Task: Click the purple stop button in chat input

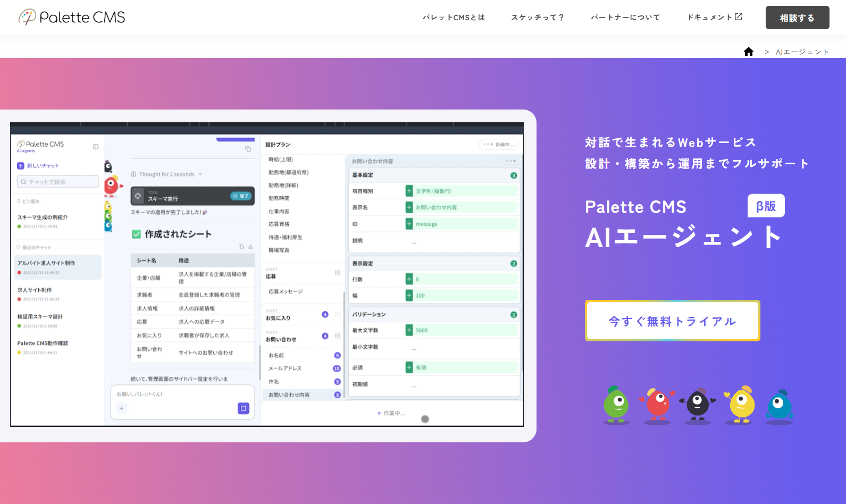Action: (x=243, y=408)
